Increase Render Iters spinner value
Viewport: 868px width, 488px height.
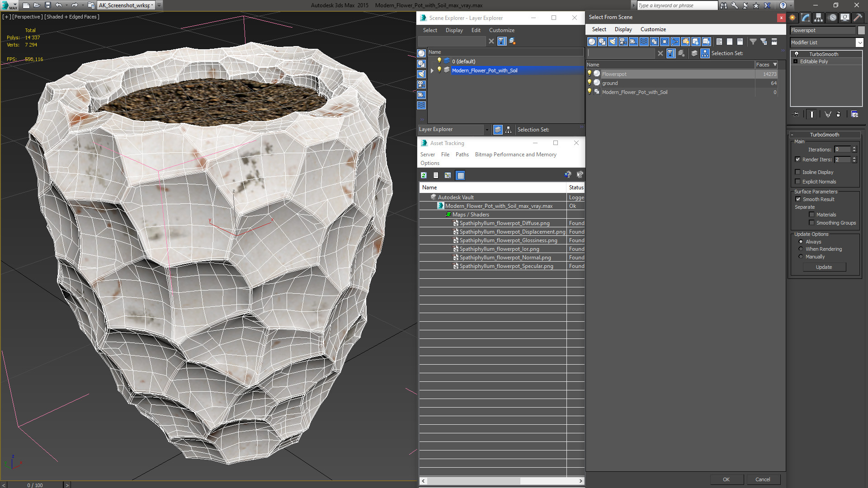854,158
